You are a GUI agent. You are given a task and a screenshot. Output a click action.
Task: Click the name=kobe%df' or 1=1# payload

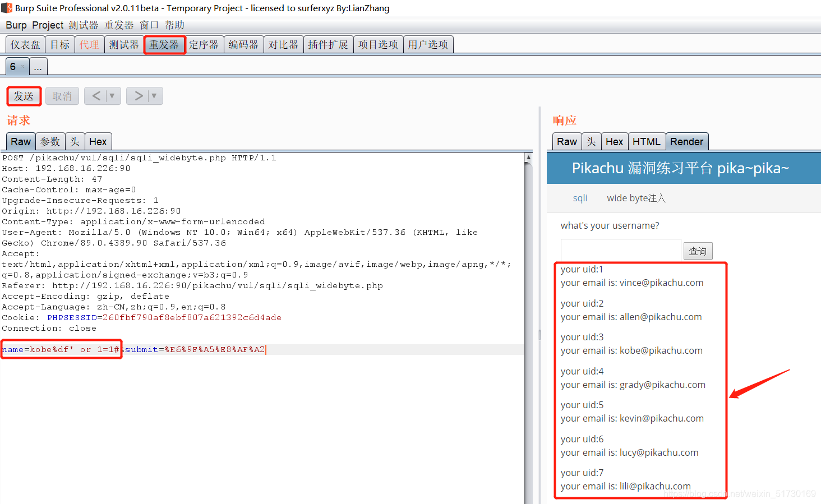coord(61,350)
